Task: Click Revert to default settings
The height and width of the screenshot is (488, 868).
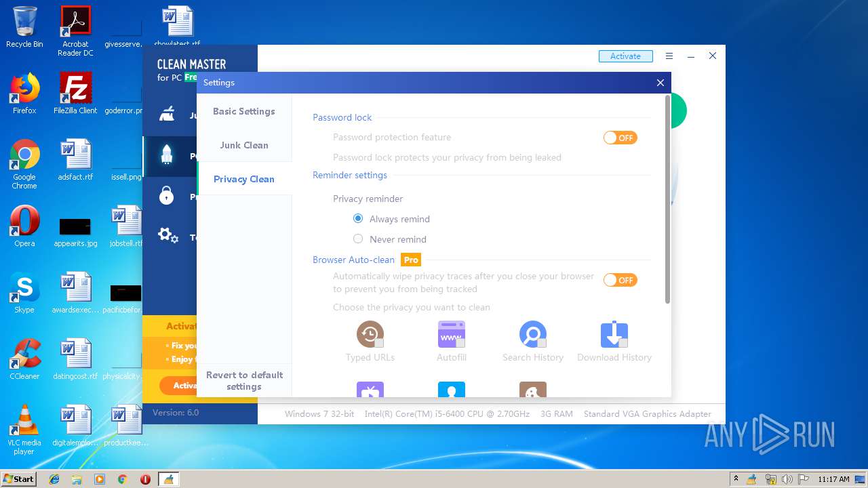Action: pyautogui.click(x=244, y=380)
